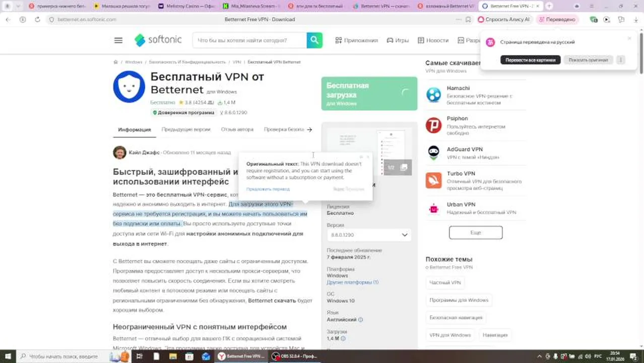Open the Игры menu
The width and height of the screenshot is (644, 363).
398,40
